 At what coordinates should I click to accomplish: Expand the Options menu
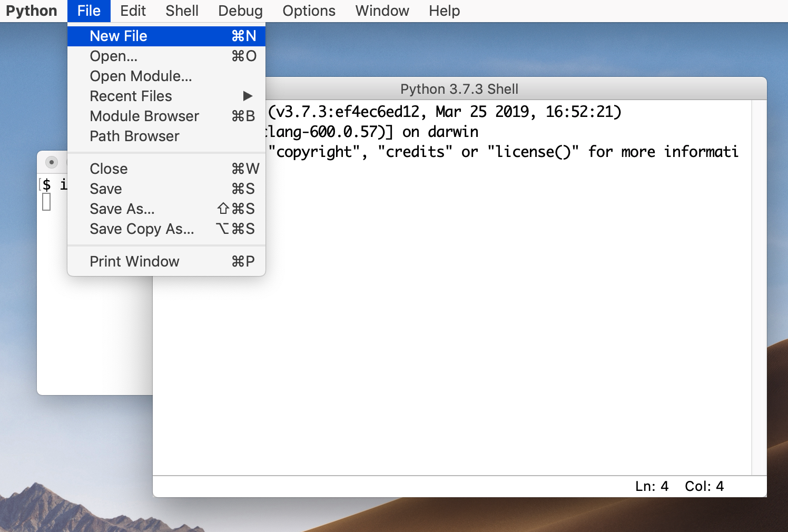[309, 11]
